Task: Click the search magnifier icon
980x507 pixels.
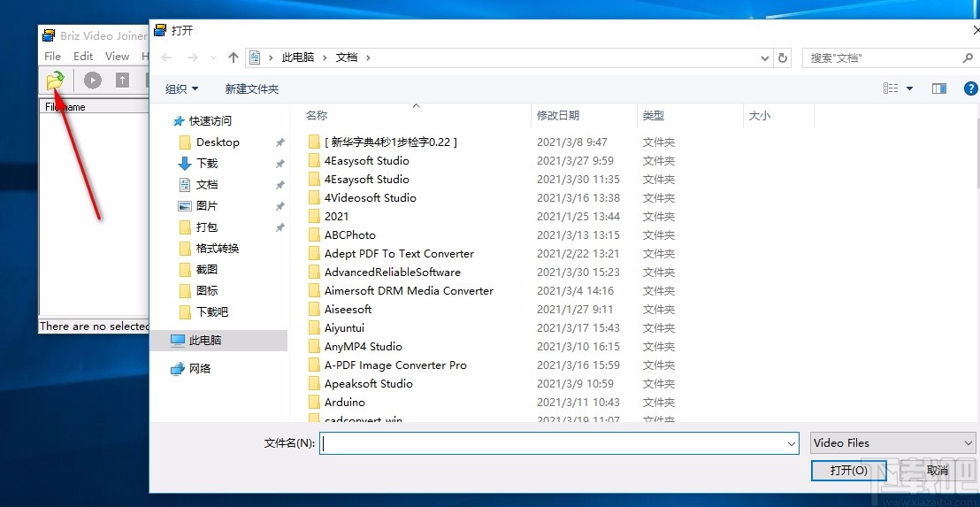Action: click(x=969, y=58)
